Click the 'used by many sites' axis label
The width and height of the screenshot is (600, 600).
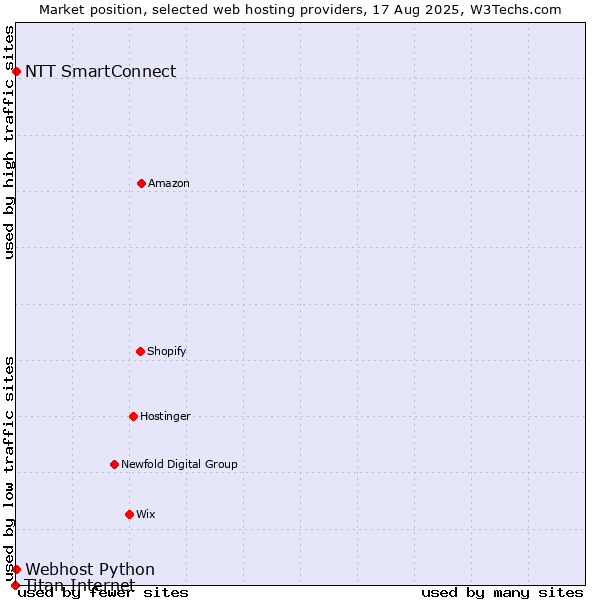pyautogui.click(x=502, y=593)
